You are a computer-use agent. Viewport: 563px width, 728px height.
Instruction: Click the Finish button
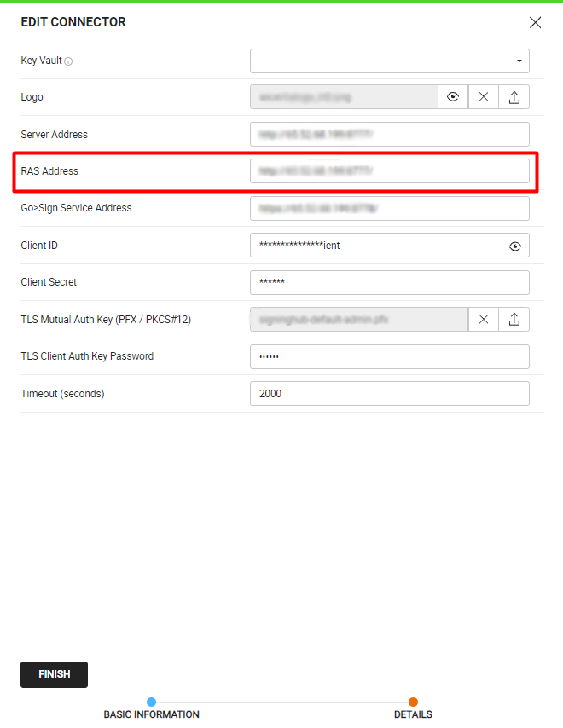tap(54, 674)
